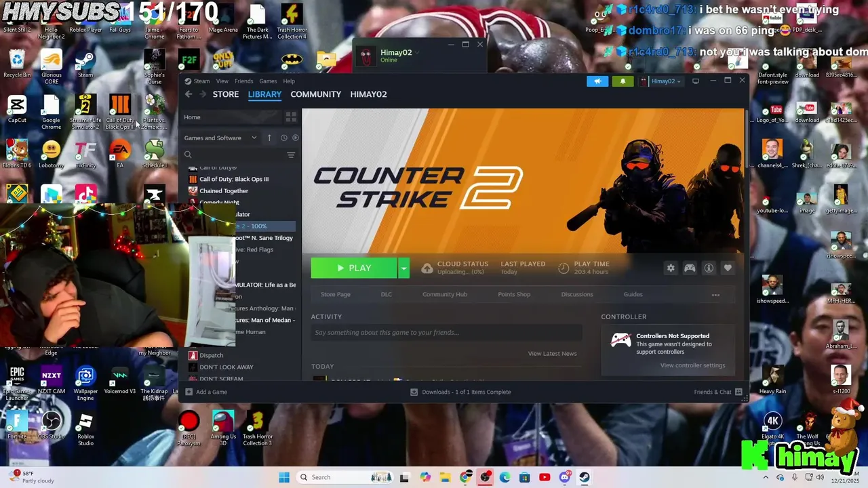Enter Big Picture mode monitor icon
The height and width of the screenshot is (488, 868).
pos(695,81)
